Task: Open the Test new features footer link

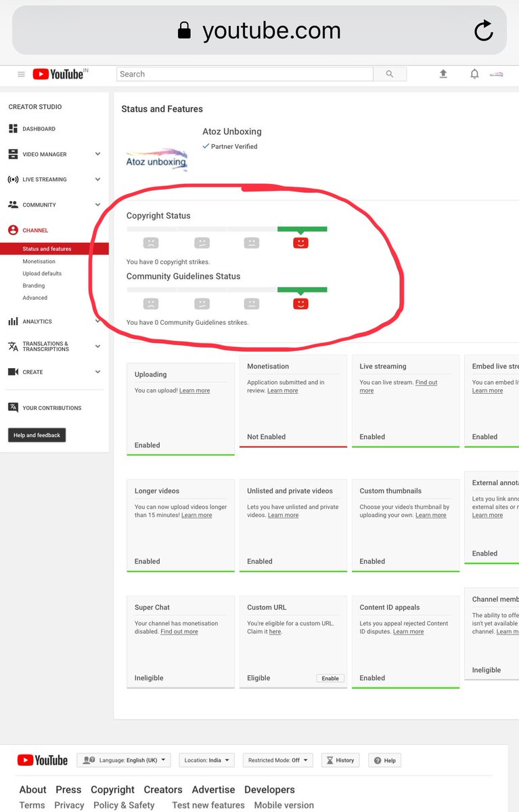Action: point(208,805)
